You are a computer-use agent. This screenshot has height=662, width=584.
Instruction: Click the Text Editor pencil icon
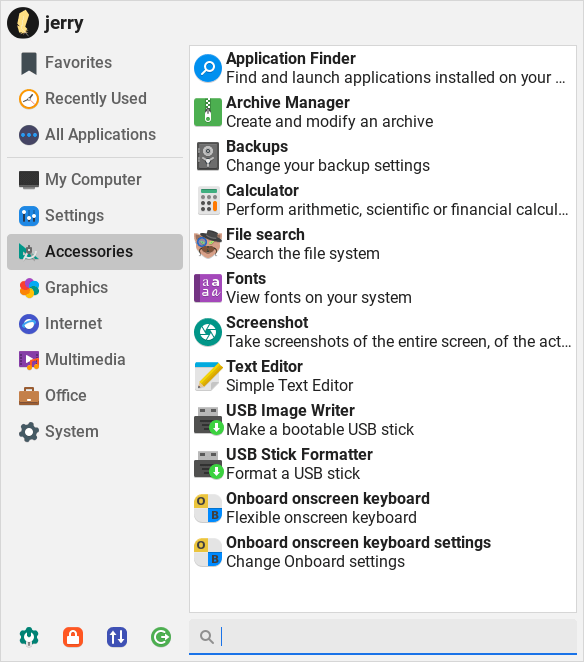coord(208,376)
